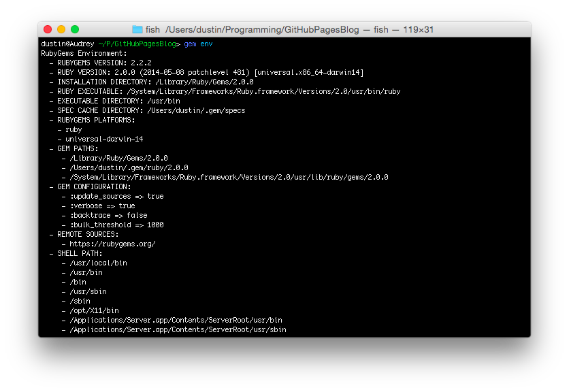The width and height of the screenshot is (569, 392).
Task: Click the yellow minimize window button
Action: click(x=61, y=29)
